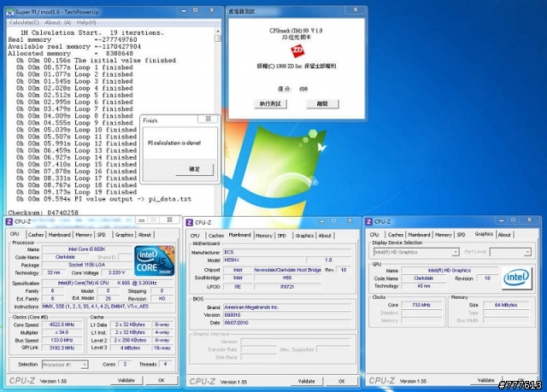Select Caches tab in middle CPU-Z window
The image size is (547, 392).
(216, 236)
